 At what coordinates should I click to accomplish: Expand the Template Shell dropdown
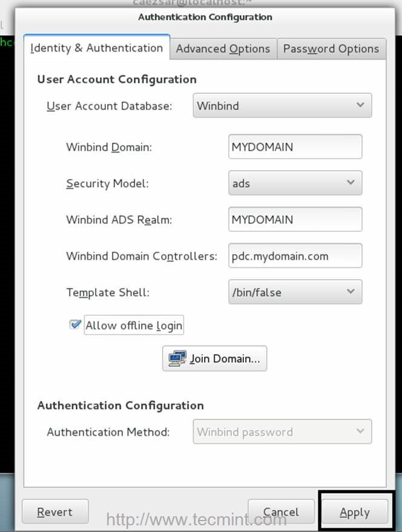pyautogui.click(x=295, y=292)
